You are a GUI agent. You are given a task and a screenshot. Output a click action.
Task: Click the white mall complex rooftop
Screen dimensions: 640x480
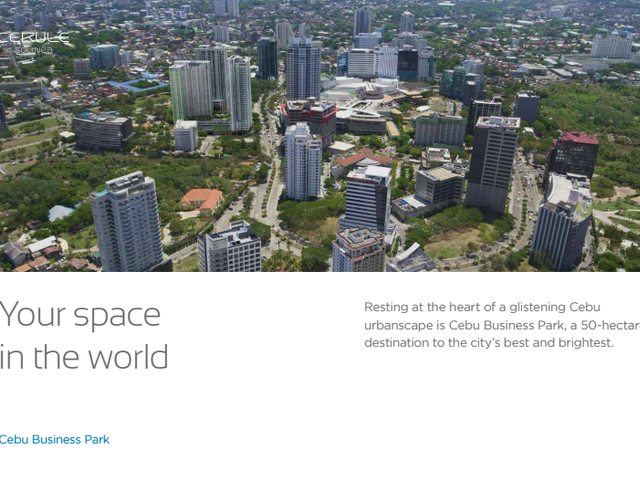point(363,89)
